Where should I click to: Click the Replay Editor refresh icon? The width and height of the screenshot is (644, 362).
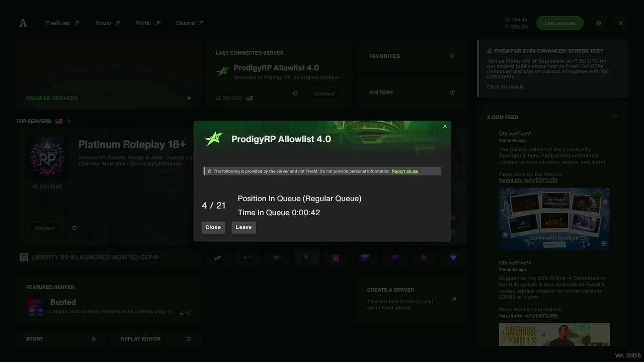click(x=189, y=339)
